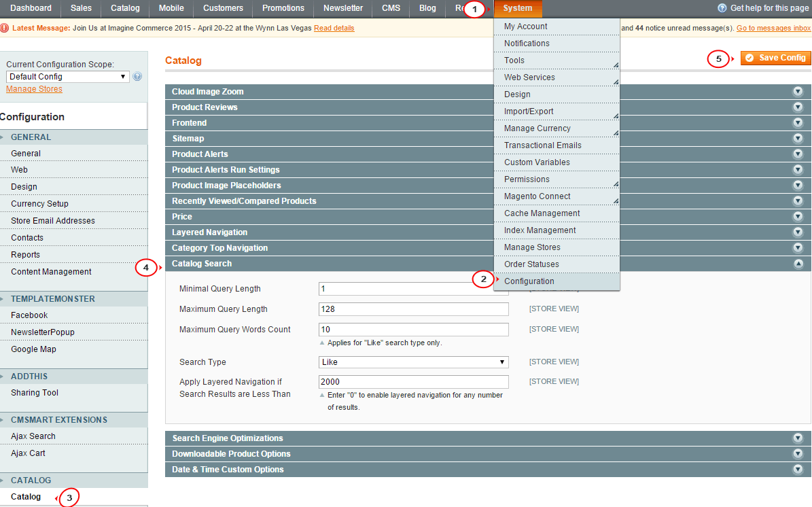
Task: Select Configuration from the System menu
Action: [529, 281]
